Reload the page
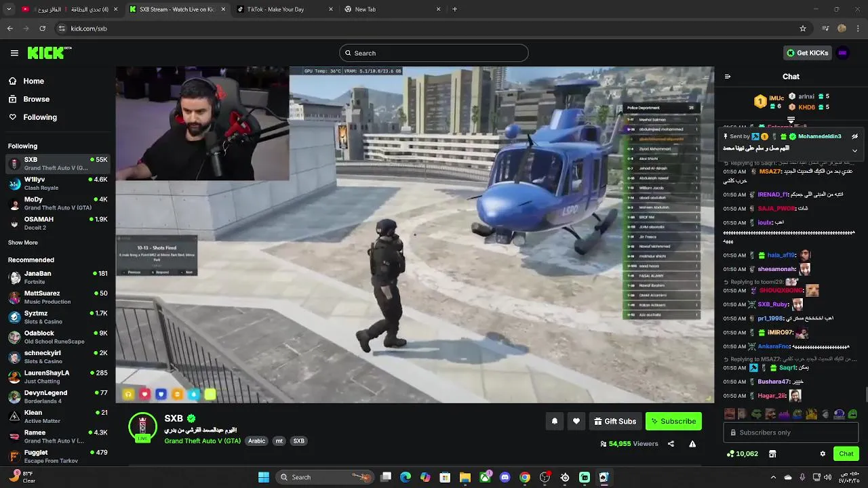Viewport: 868px width, 488px height. (42, 28)
